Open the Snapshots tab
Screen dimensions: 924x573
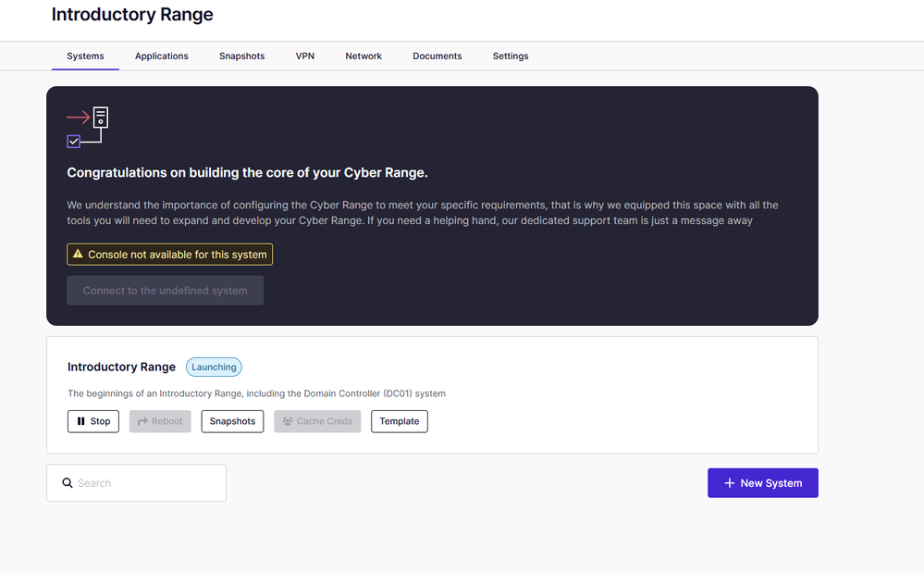(241, 56)
